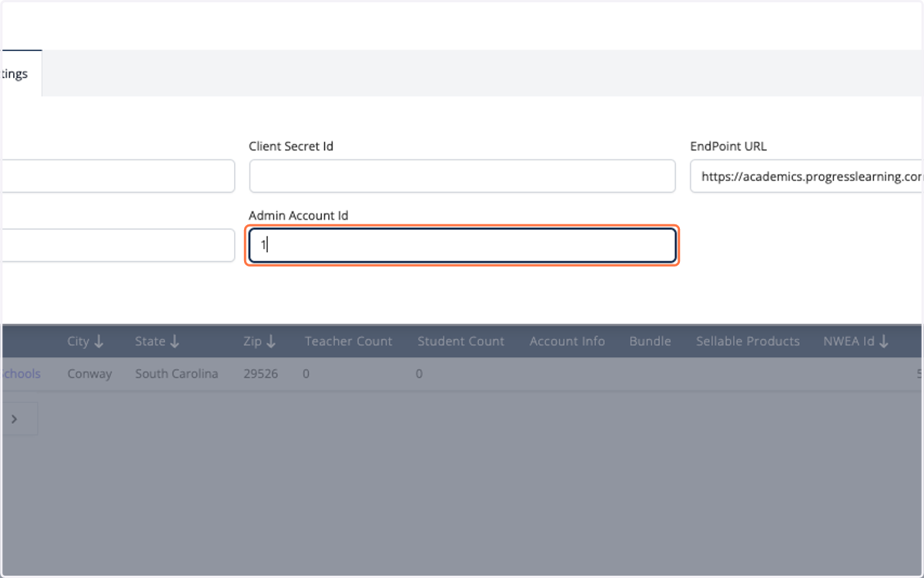This screenshot has width=924, height=578.
Task: Sort the table by State column
Action: [x=157, y=341]
